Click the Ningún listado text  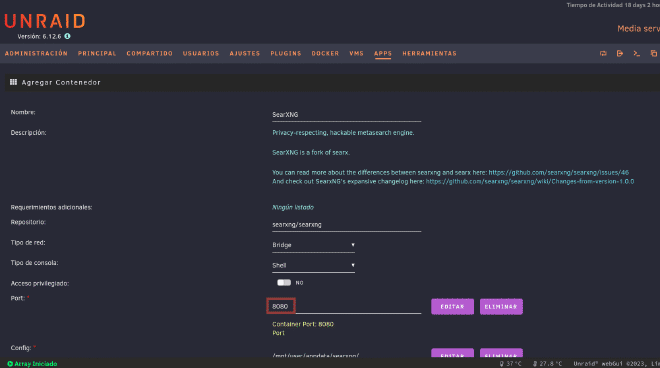[293, 207]
